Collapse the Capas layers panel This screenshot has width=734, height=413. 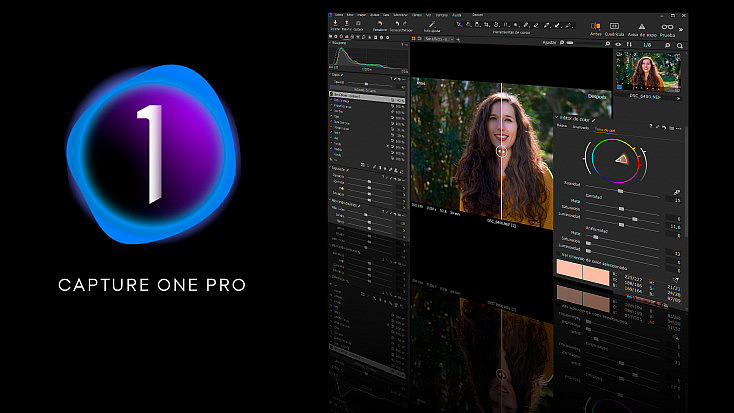click(330, 74)
